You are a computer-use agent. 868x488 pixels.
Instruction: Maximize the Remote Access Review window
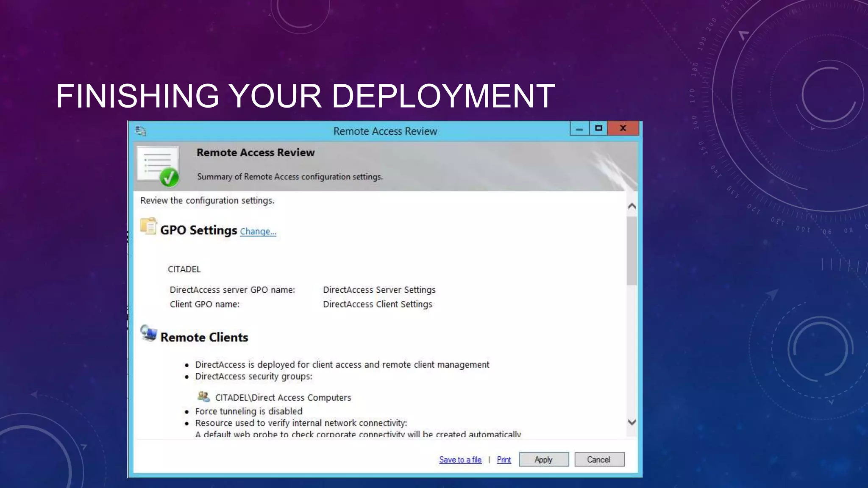point(598,128)
